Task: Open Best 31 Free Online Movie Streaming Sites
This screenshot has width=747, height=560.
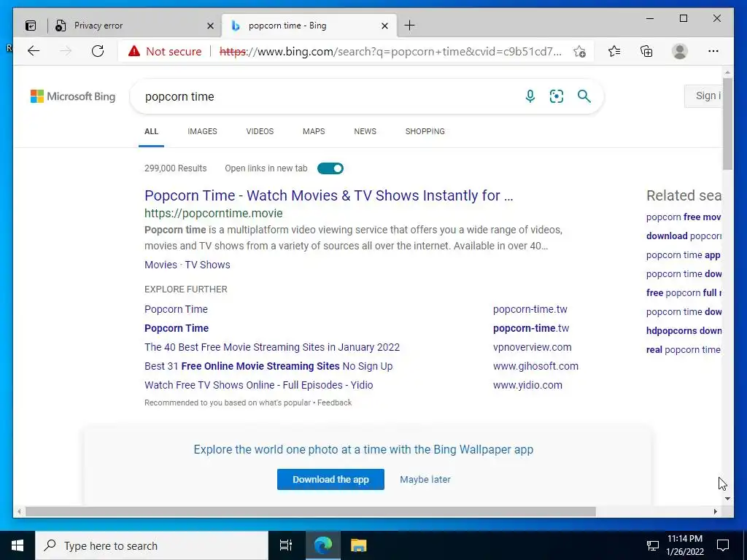Action: point(268,366)
